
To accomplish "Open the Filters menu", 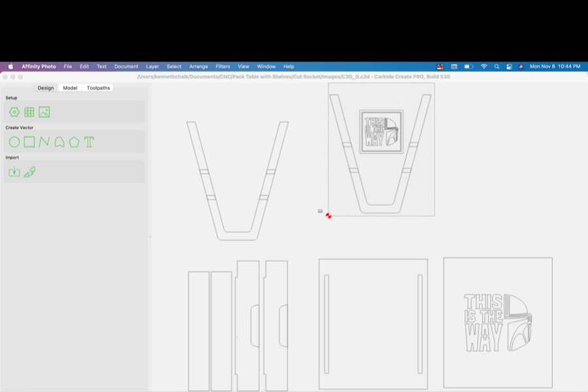I will pyautogui.click(x=223, y=67).
